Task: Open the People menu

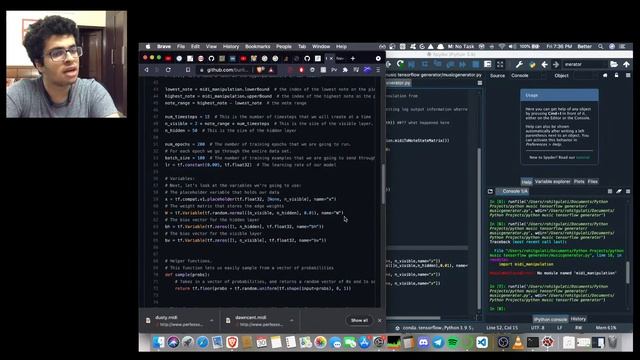Action: pyautogui.click(x=284, y=47)
